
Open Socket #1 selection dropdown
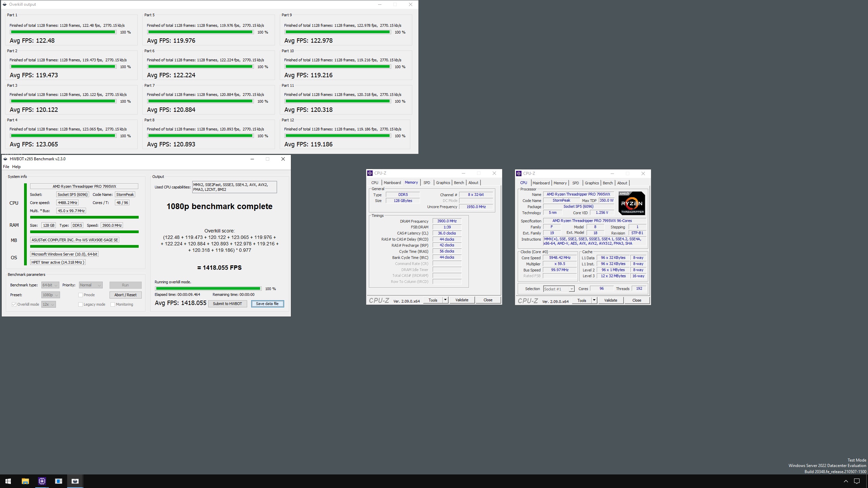coord(559,289)
